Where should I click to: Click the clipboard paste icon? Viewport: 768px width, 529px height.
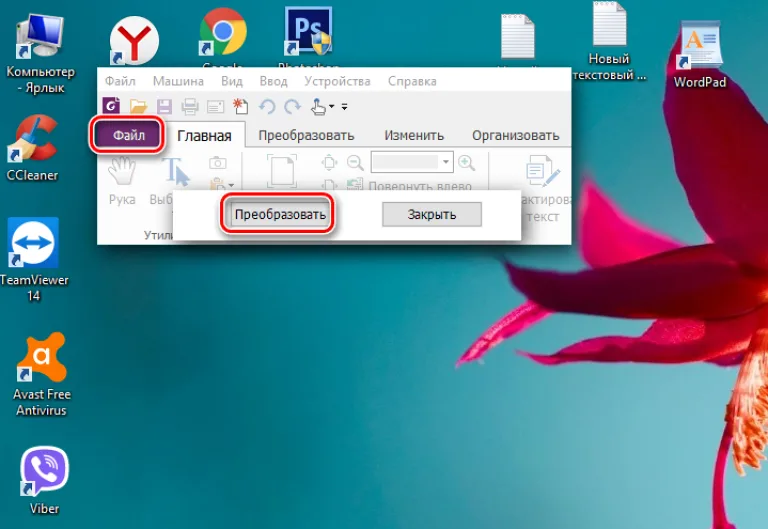217,184
